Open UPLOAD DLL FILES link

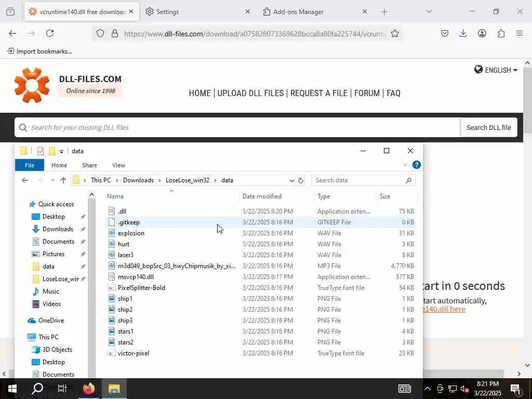point(250,93)
